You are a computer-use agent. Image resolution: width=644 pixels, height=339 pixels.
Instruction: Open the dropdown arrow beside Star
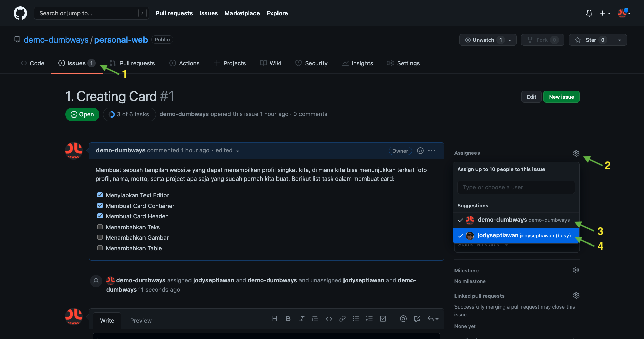(x=619, y=40)
